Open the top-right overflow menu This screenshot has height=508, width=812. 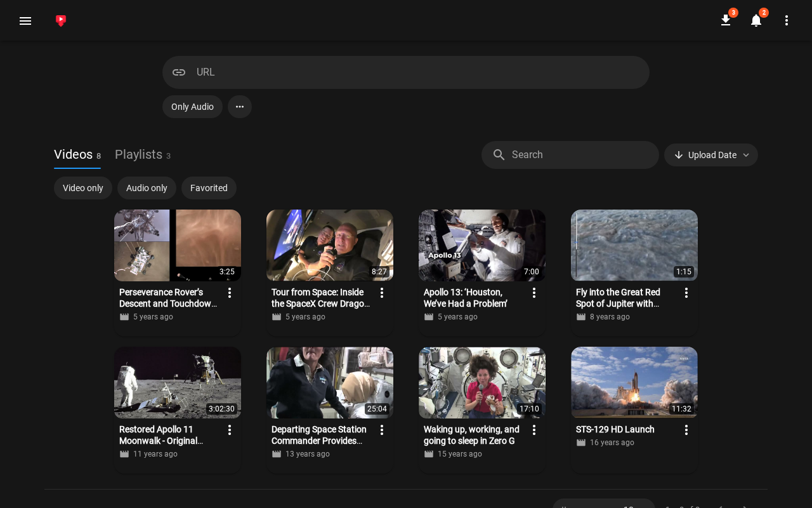coord(787,20)
